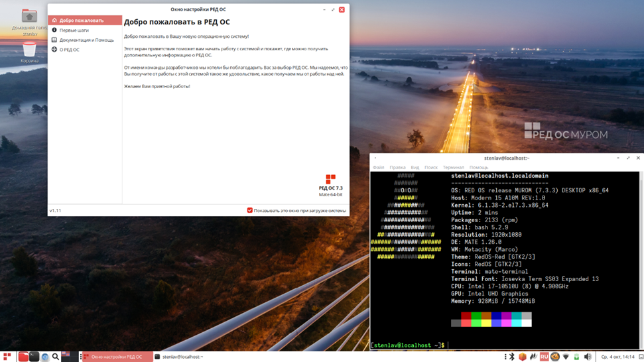Click the globe icon beside О РЕД ОС
Image resolution: width=644 pixels, height=362 pixels.
[x=54, y=50]
